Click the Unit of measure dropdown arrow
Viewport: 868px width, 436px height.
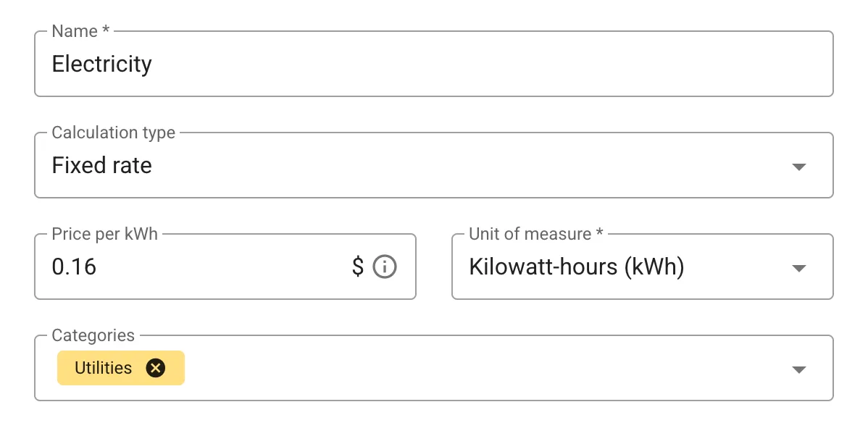[x=798, y=267]
